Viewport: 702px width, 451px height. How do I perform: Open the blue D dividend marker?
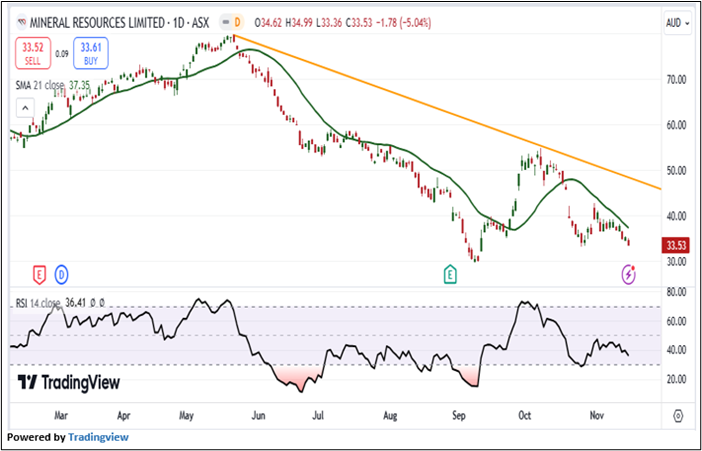61,275
